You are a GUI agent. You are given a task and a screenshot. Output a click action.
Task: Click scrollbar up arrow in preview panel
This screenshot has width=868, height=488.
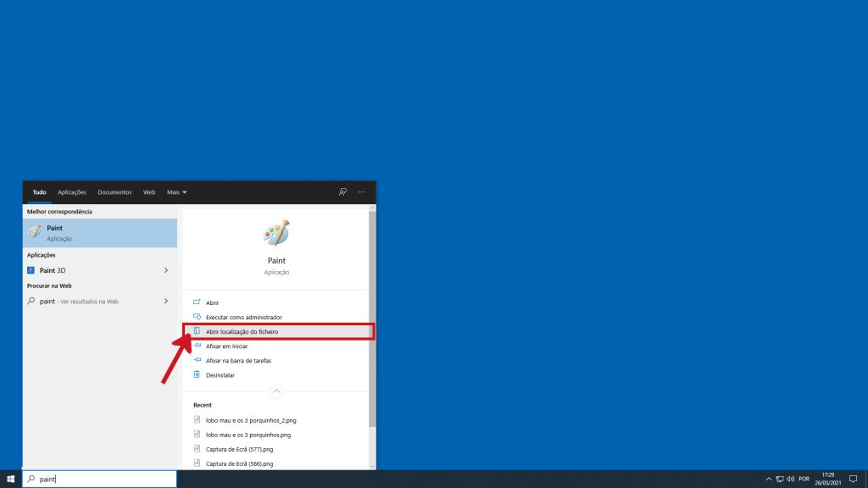[x=372, y=208]
